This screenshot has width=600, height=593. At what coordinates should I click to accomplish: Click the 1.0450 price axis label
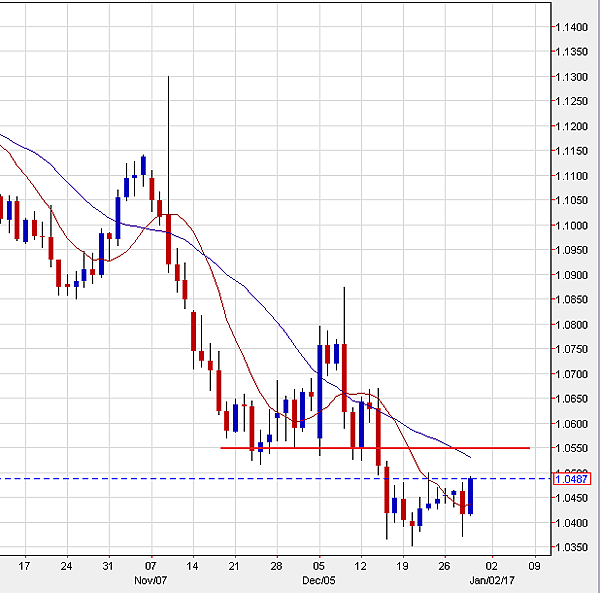(x=571, y=498)
